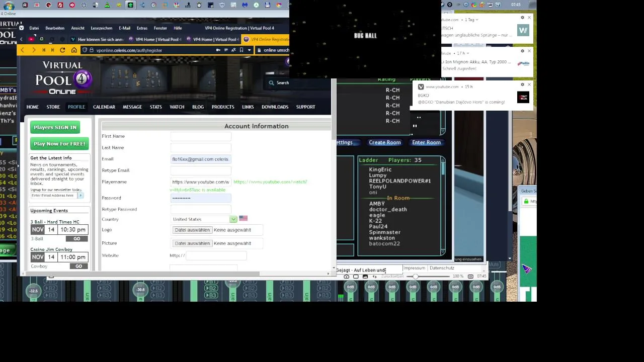Click the Playername field

[x=200, y=182]
